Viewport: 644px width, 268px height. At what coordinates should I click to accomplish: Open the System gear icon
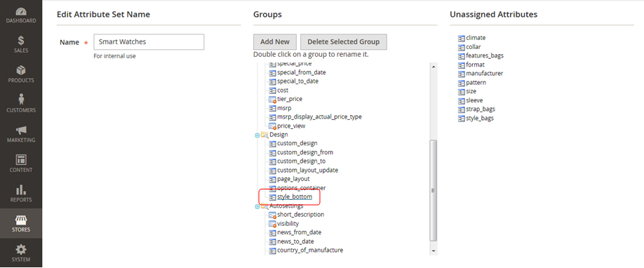(21, 249)
